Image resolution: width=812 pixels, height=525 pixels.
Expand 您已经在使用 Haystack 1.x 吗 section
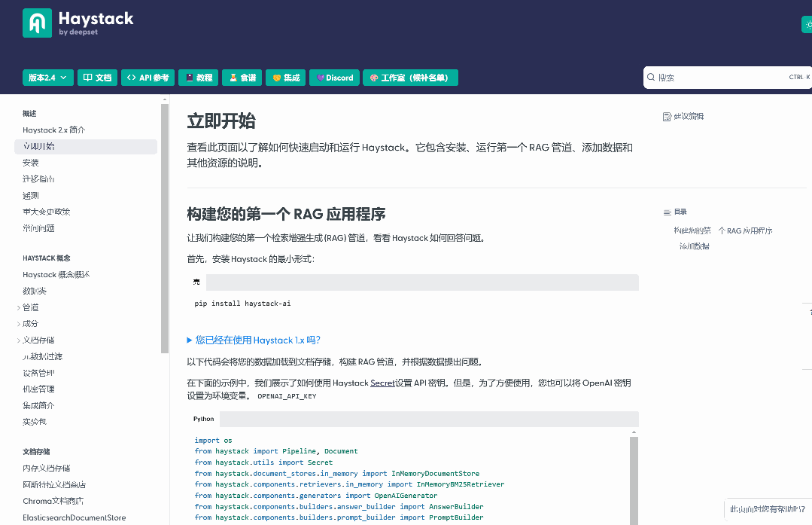pos(254,340)
